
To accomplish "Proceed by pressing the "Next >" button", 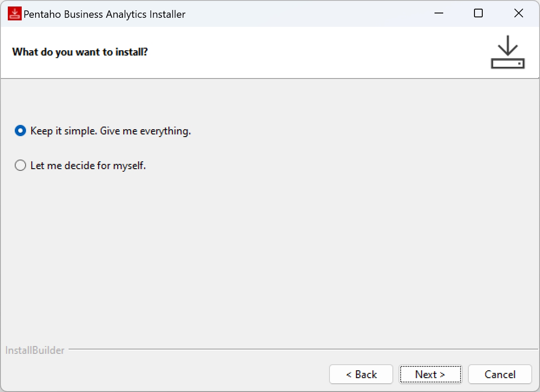I will (430, 374).
